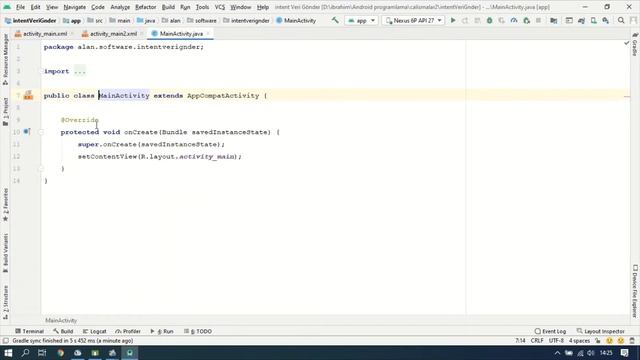Click the Profile app gauge icon
Image resolution: width=640 pixels, height=360 pixels.
[x=514, y=20]
